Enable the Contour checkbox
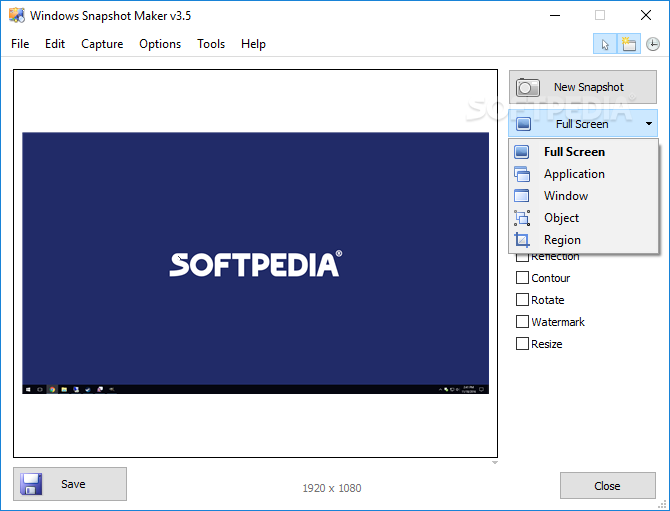Image resolution: width=670 pixels, height=511 pixels. (522, 278)
